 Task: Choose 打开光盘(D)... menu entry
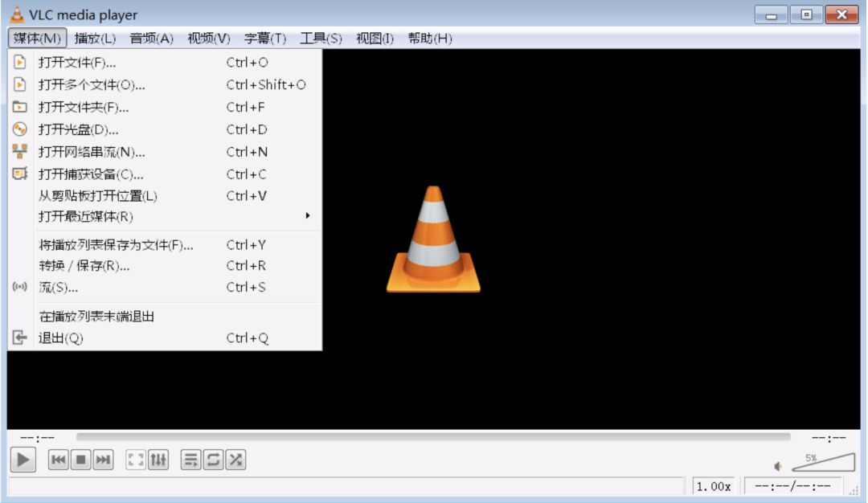coord(165,129)
